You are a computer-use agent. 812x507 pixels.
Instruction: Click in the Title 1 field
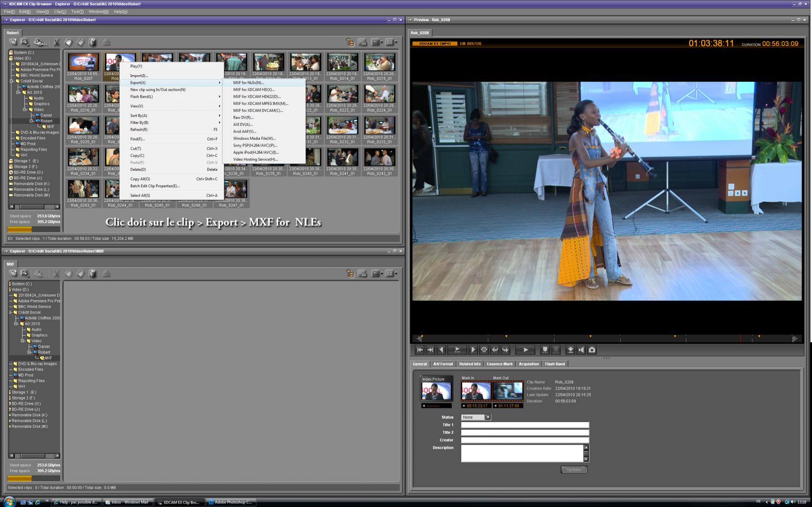(x=524, y=425)
